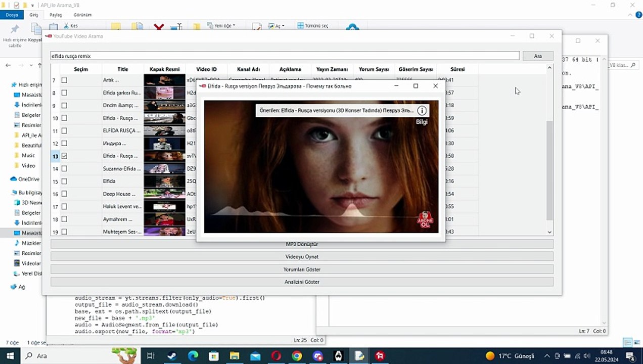This screenshot has height=364, width=643.
Task: Click the Abone Ol subscribe badge in the video
Action: tap(425, 219)
